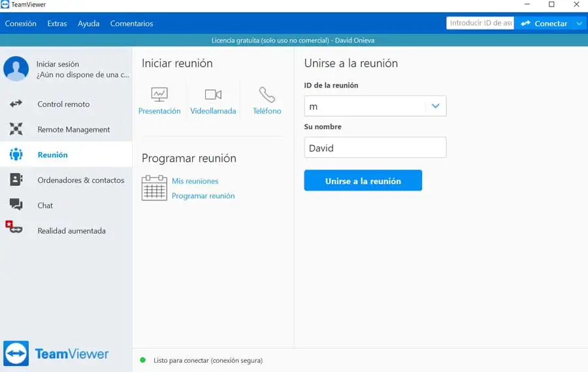Open the Conexión menu
588x372 pixels.
tap(21, 23)
